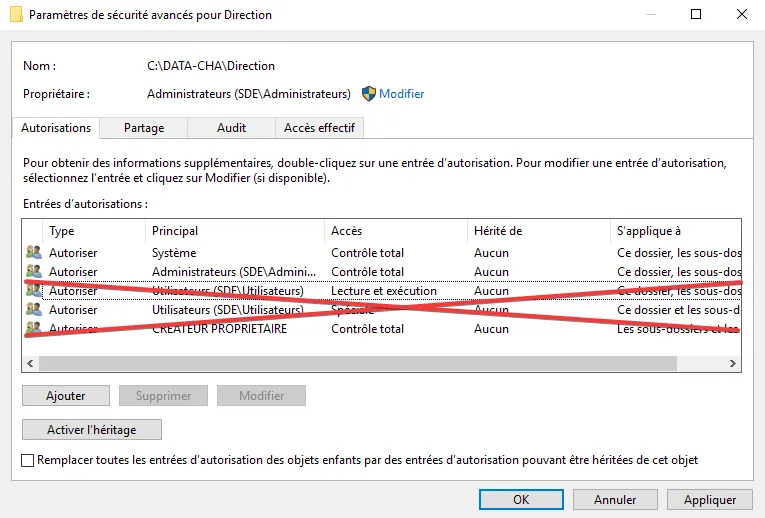
Task: Click the user icon of the Lecture et exécution entry
Action: (x=34, y=291)
